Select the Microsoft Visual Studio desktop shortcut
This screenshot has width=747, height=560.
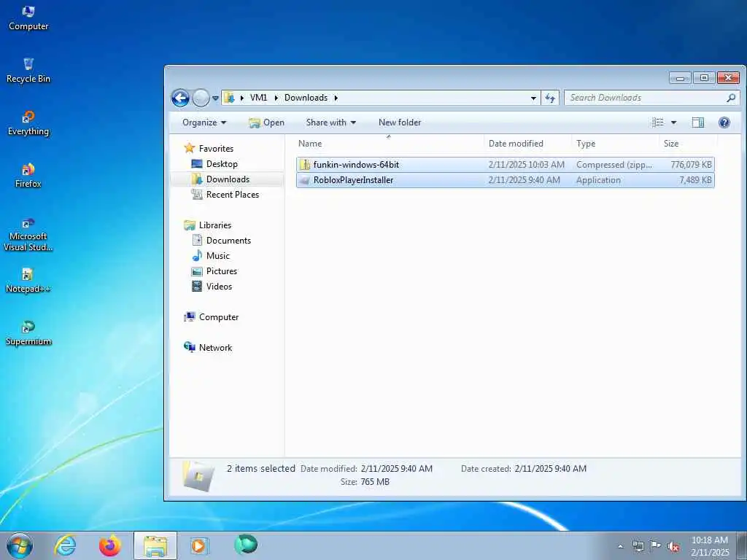pyautogui.click(x=28, y=234)
